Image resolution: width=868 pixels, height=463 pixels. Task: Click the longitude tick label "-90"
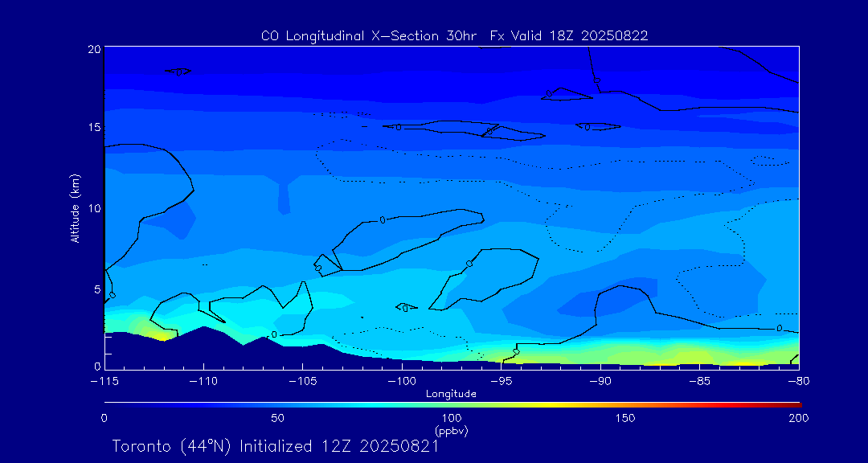point(600,382)
